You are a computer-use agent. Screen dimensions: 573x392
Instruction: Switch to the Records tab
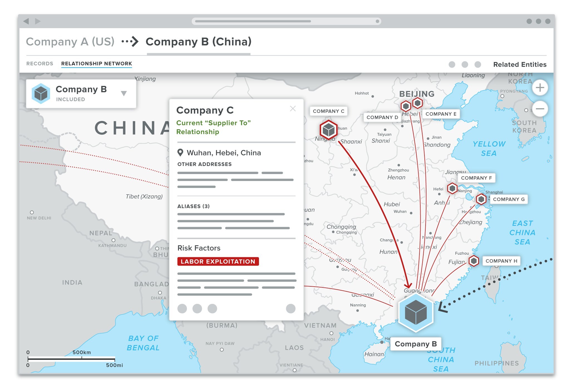[x=40, y=64]
